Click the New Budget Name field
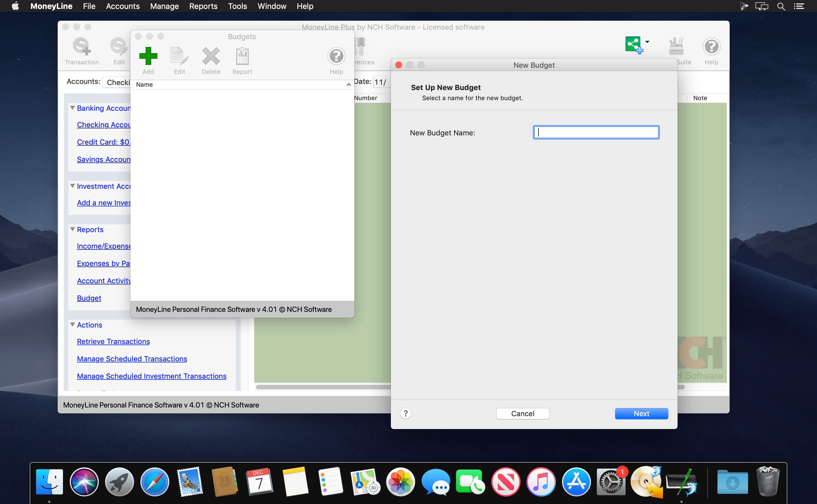817x504 pixels. [x=596, y=133]
